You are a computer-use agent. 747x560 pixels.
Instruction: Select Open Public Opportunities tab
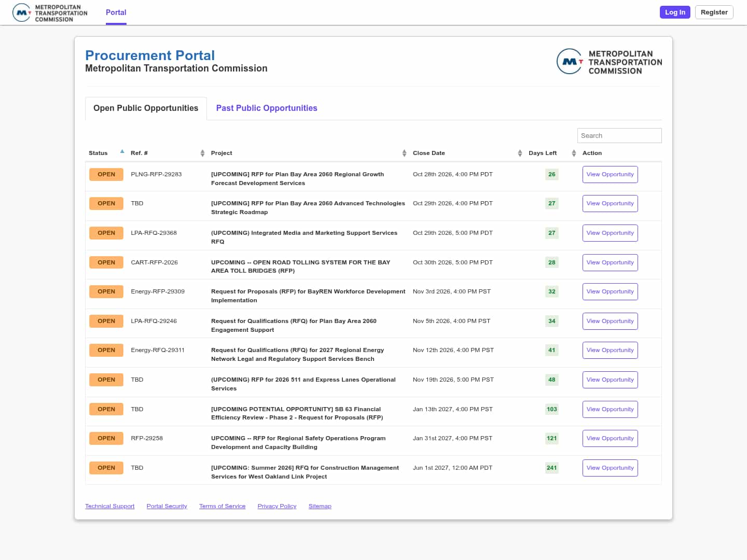146,108
